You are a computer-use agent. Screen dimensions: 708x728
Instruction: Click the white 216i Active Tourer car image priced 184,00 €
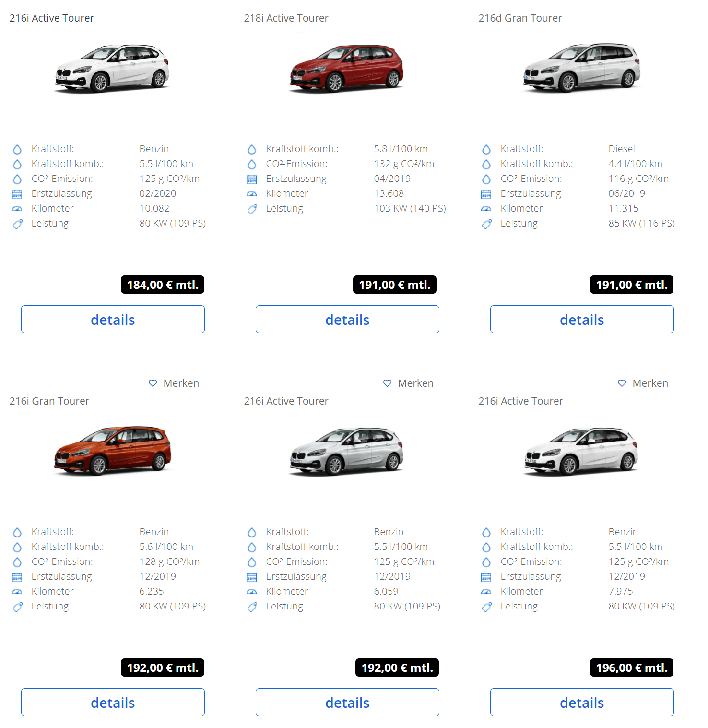click(112, 68)
